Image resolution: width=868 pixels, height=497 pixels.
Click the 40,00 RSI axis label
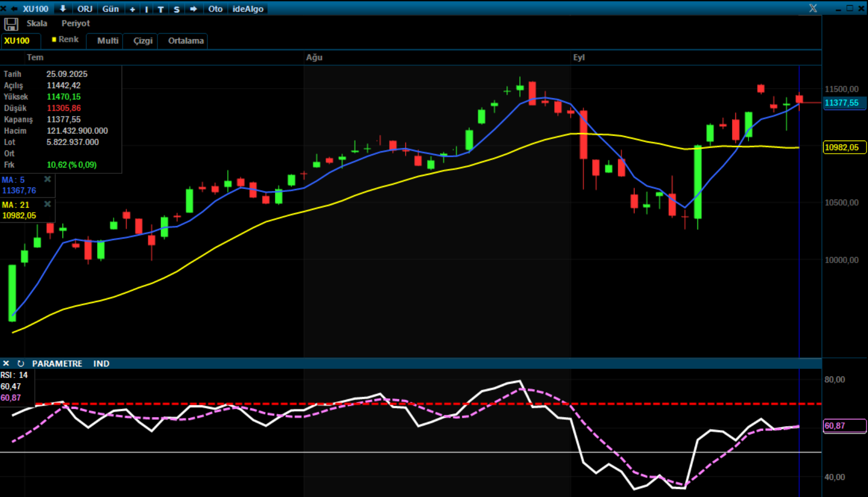click(x=835, y=477)
